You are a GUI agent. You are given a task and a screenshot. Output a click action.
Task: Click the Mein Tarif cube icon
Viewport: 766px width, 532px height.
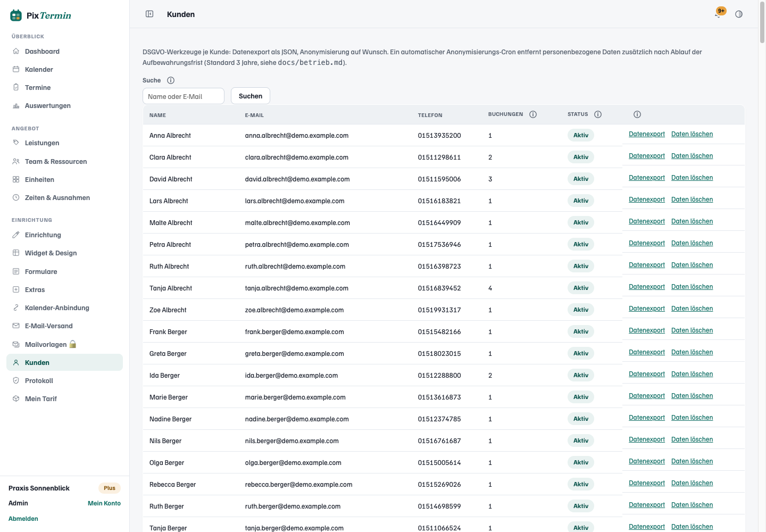(x=16, y=398)
